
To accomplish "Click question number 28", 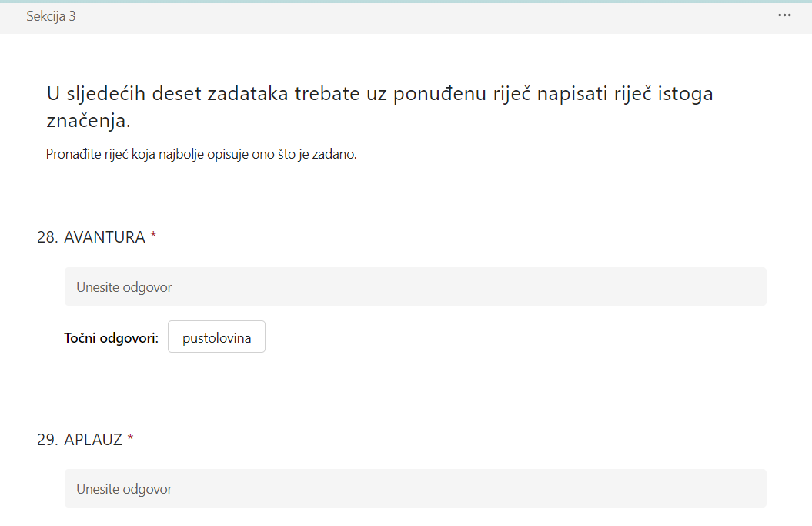I will click(x=47, y=237).
